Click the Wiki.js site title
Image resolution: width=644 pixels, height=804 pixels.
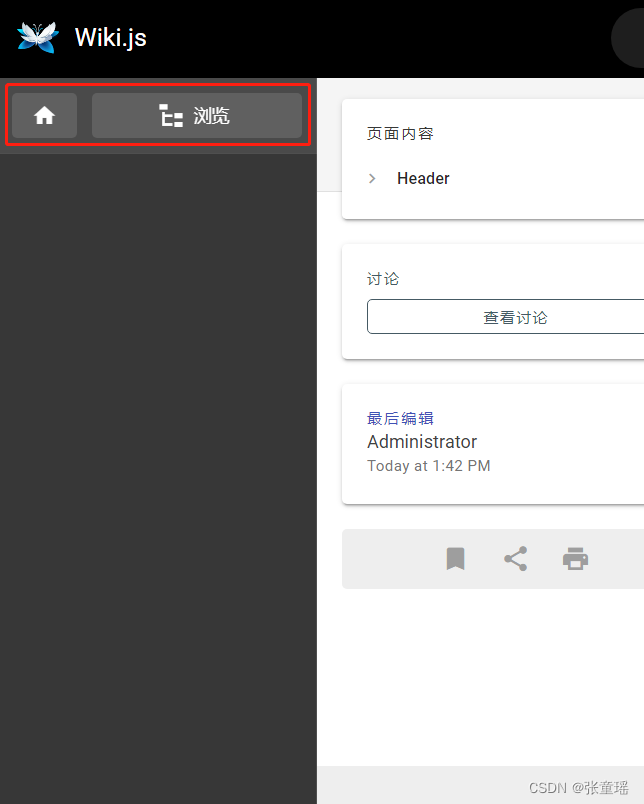tap(111, 37)
